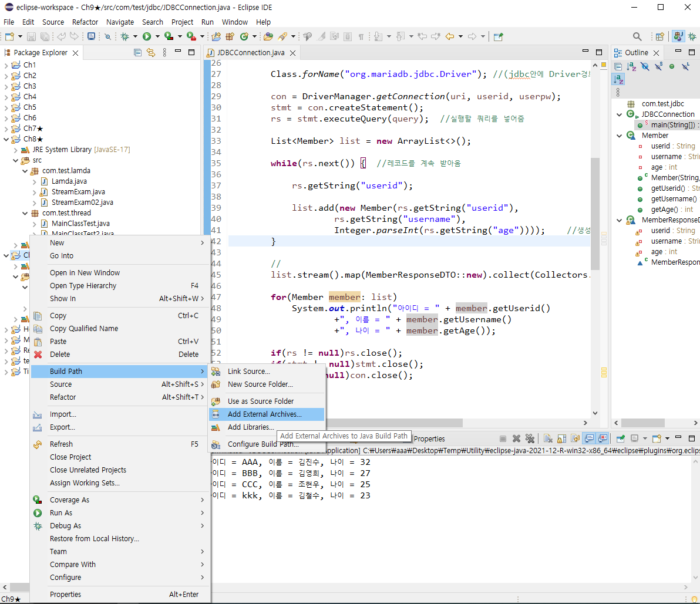
Task: Click the Open Perspective icon
Action: coord(660,36)
